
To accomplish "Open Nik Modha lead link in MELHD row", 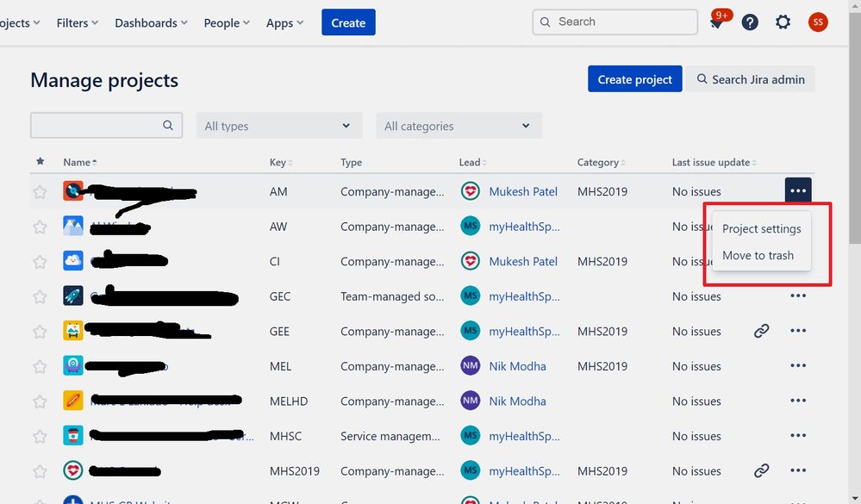I will [x=518, y=401].
